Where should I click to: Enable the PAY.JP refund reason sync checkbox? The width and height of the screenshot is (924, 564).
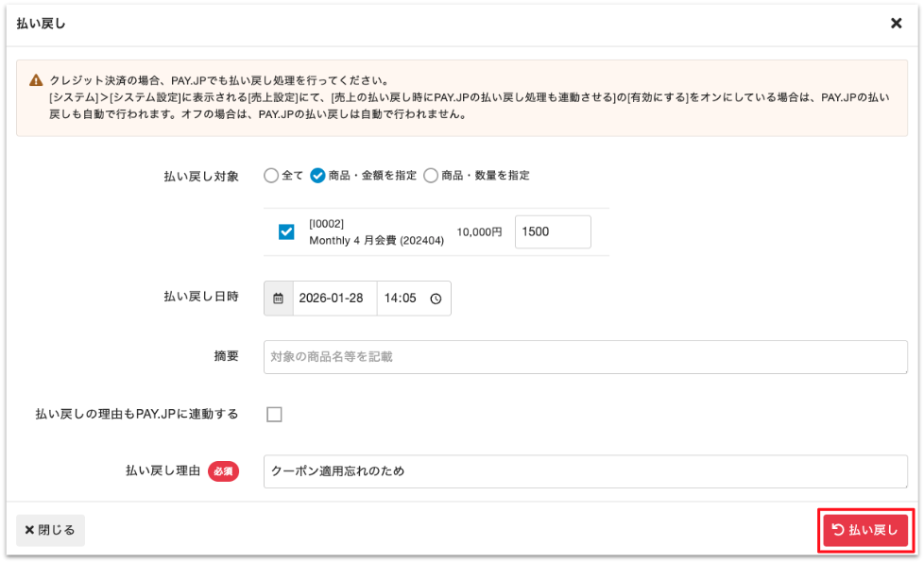pos(274,414)
